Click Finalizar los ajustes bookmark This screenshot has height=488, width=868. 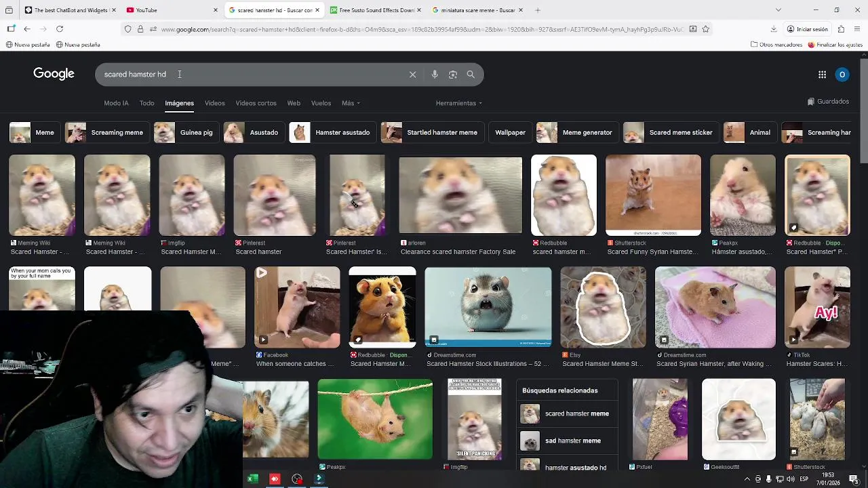pyautogui.click(x=835, y=45)
